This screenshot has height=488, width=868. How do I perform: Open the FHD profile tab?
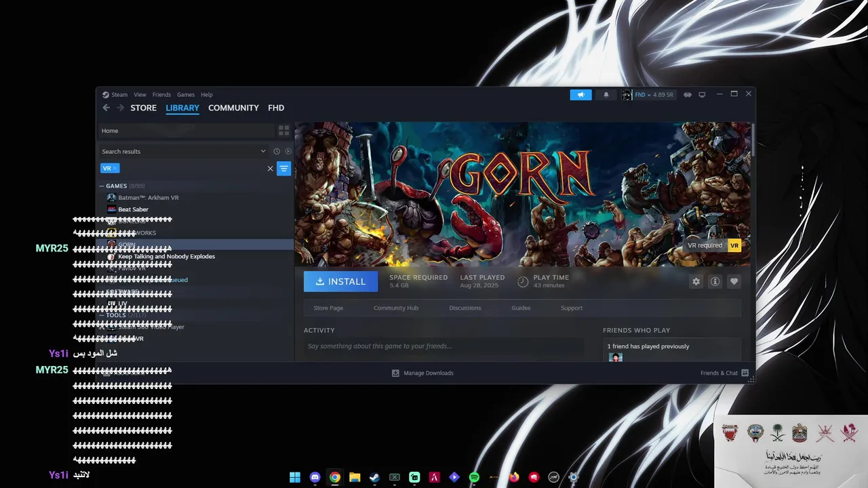(276, 108)
